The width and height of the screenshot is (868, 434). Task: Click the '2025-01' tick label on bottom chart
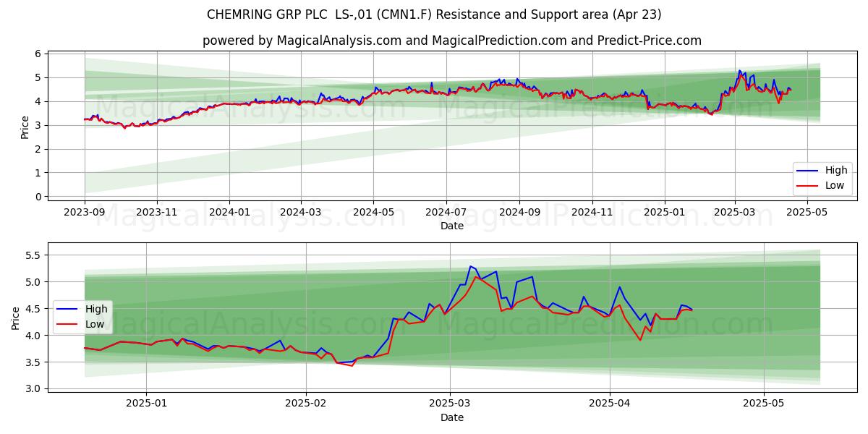(x=146, y=404)
